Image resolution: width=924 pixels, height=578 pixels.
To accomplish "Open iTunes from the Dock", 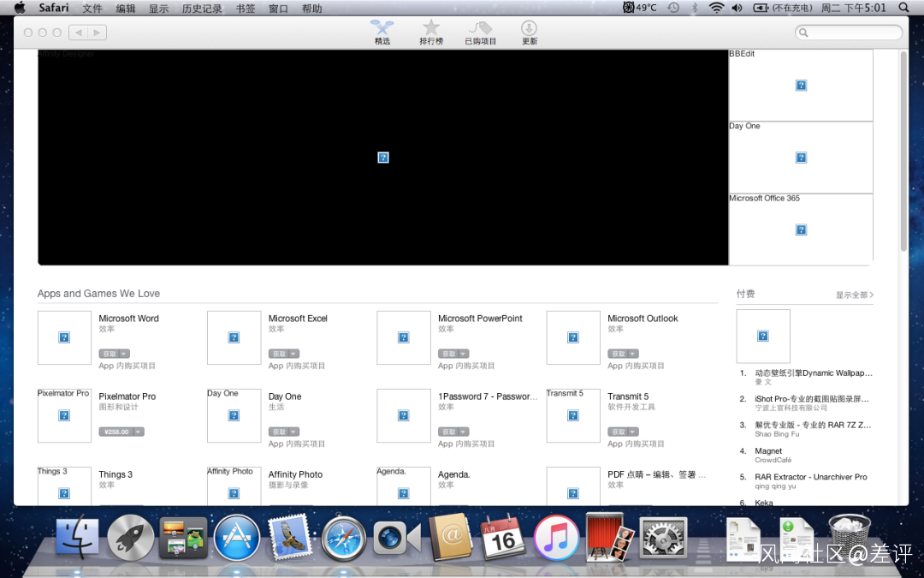I will [x=556, y=538].
